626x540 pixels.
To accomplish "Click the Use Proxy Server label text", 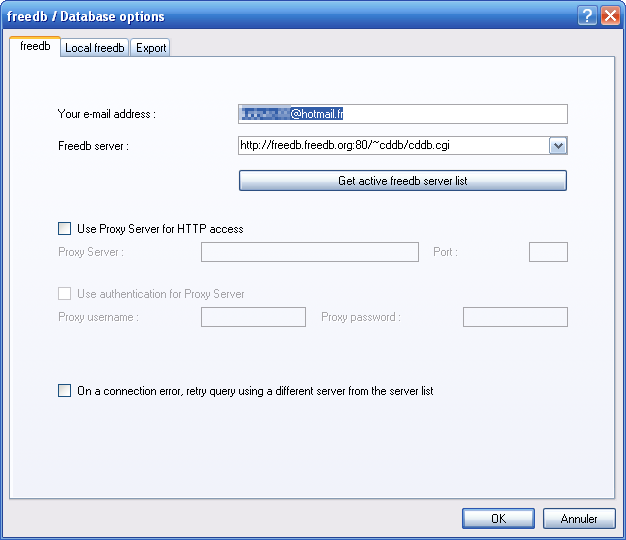I will coord(160,229).
